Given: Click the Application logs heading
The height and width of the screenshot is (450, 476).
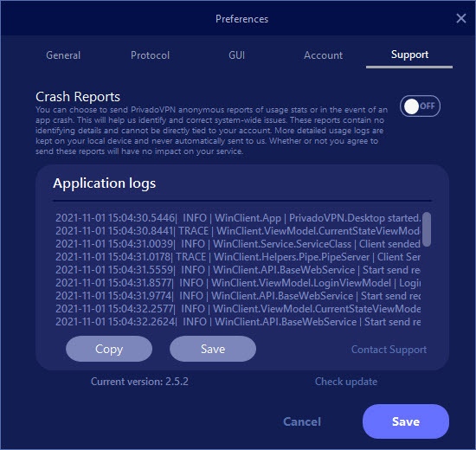Looking at the screenshot, I should click(105, 183).
